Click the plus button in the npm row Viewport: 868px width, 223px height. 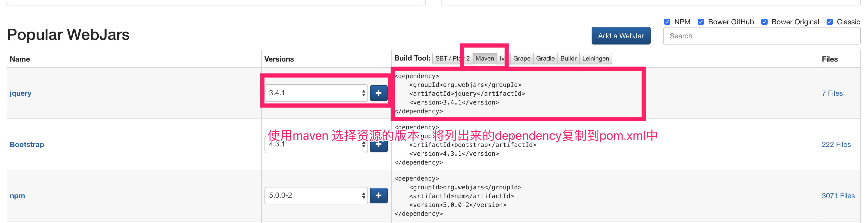[x=378, y=195]
